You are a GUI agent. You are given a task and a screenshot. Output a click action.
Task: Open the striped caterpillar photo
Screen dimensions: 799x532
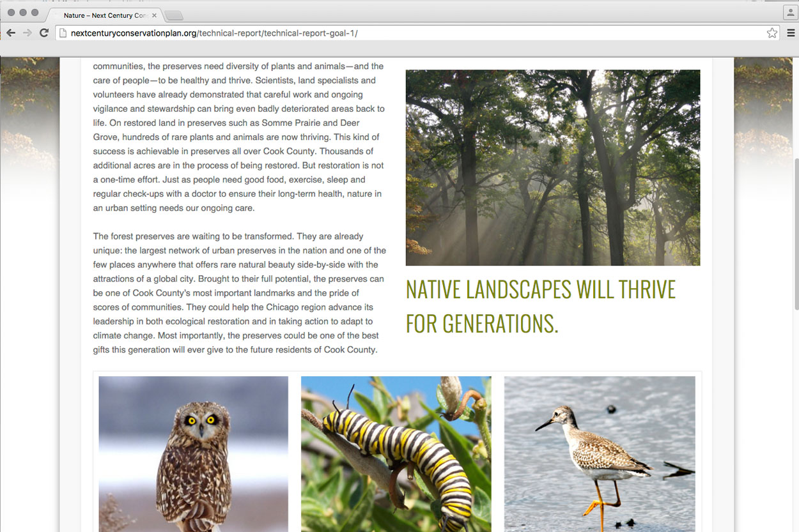(396, 453)
